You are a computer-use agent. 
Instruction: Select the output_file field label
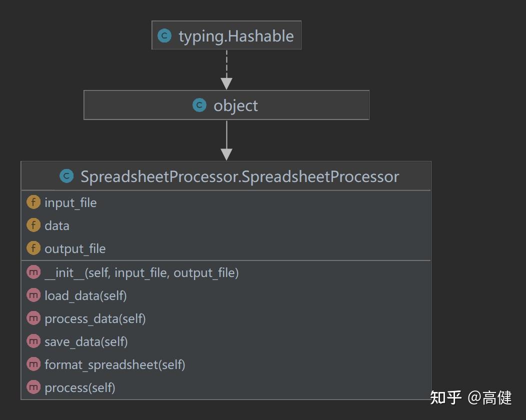(x=75, y=249)
